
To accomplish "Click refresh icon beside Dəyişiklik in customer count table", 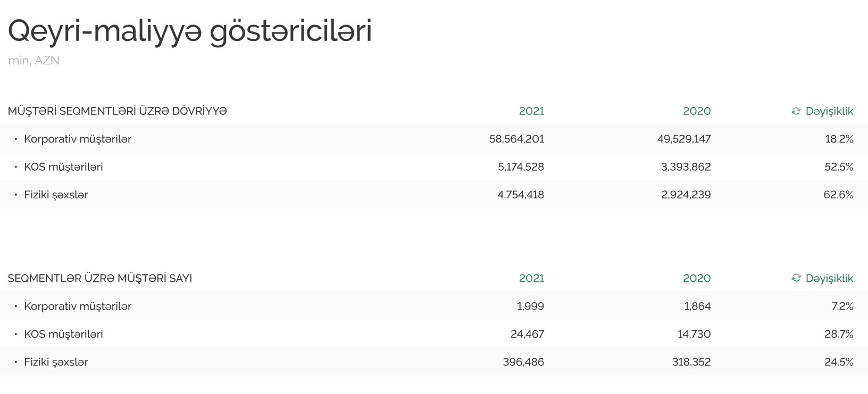I will (796, 278).
